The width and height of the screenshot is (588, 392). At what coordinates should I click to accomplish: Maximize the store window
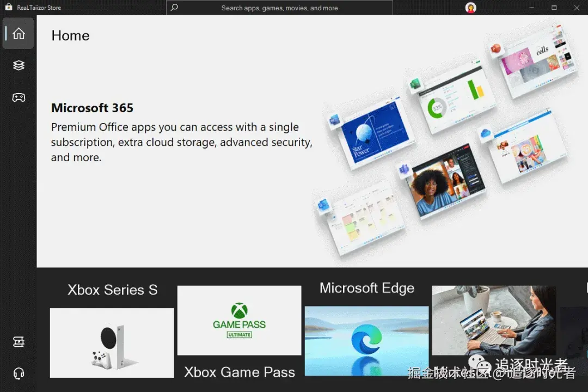tap(554, 8)
